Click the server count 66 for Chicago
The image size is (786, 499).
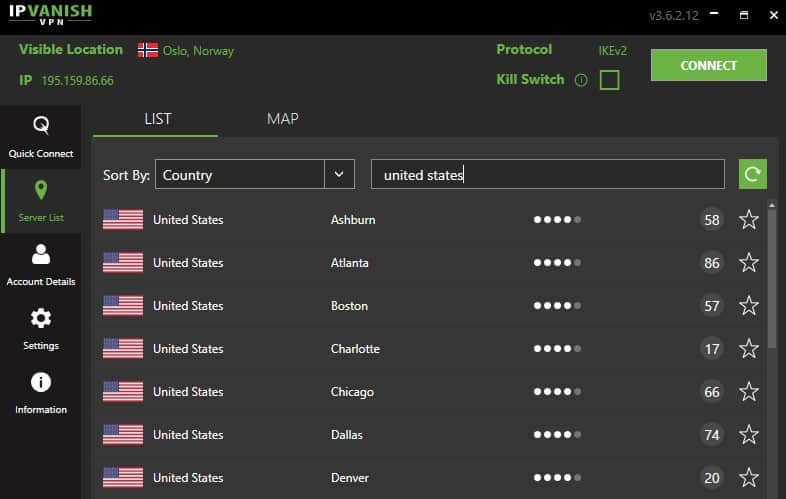click(711, 392)
